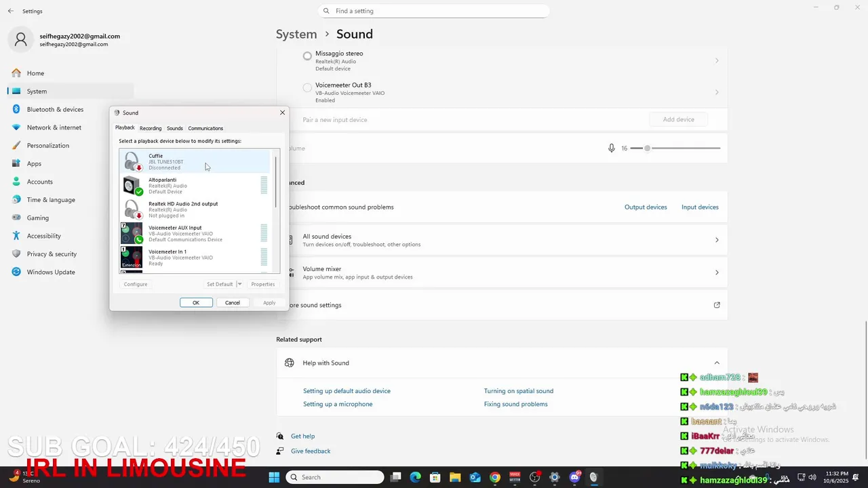Expand Missaggio stereo device details chevron
This screenshot has width=868, height=488.
click(x=717, y=61)
